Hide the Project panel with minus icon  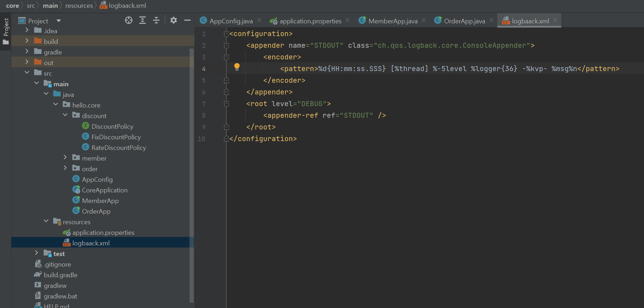(187, 20)
